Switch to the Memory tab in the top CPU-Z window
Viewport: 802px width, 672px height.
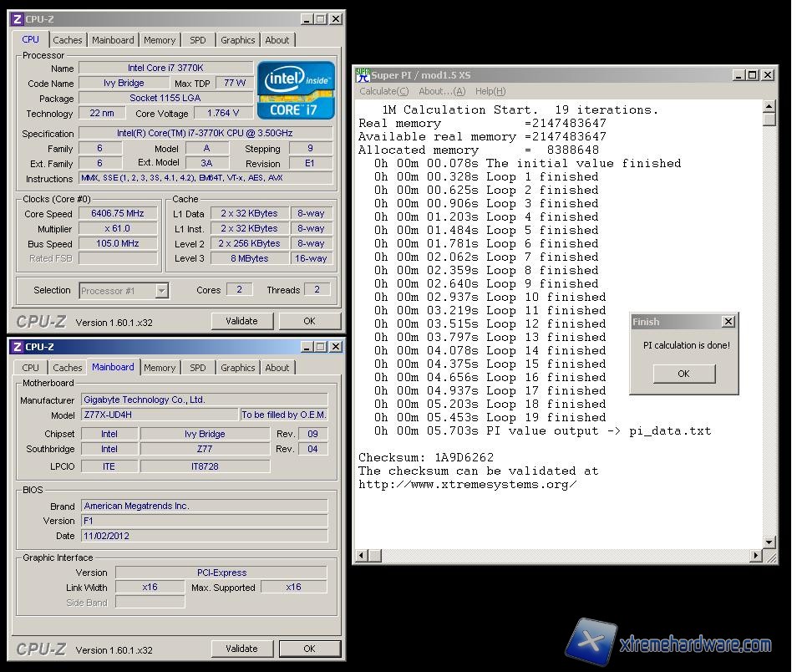(x=160, y=40)
